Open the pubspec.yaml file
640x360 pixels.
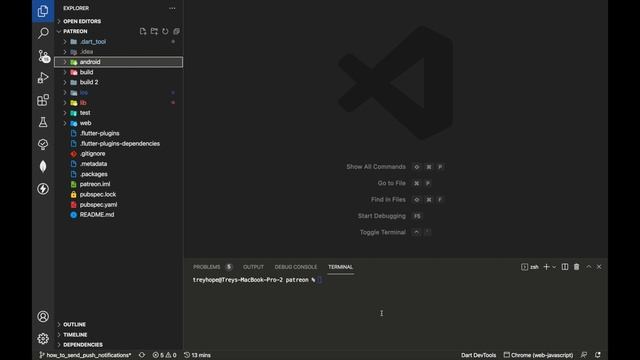click(x=118, y=205)
